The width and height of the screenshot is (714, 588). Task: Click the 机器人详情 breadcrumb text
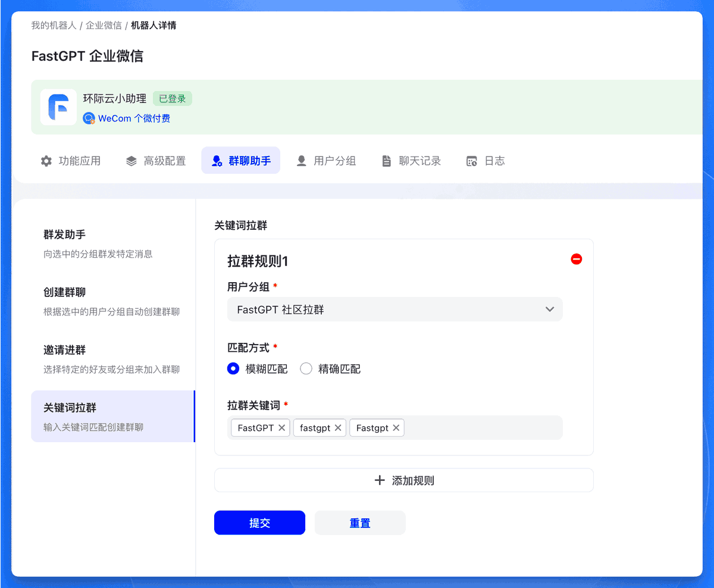click(x=154, y=26)
